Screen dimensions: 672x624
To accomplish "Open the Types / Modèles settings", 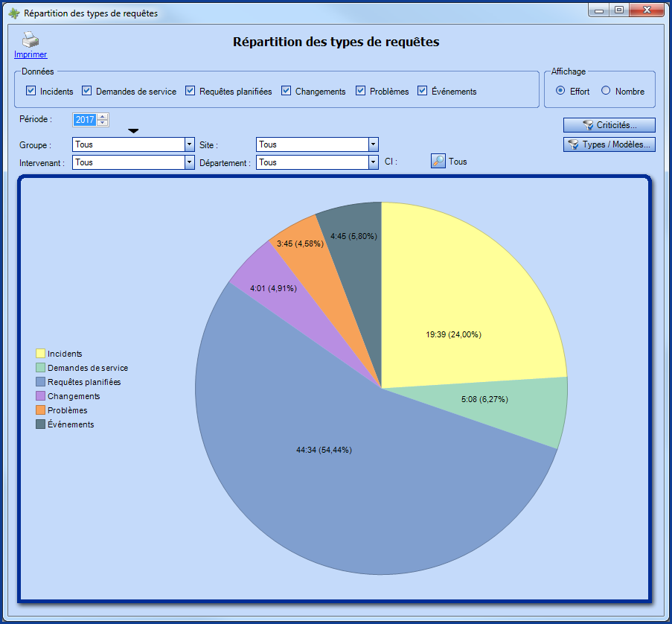I will (x=610, y=144).
